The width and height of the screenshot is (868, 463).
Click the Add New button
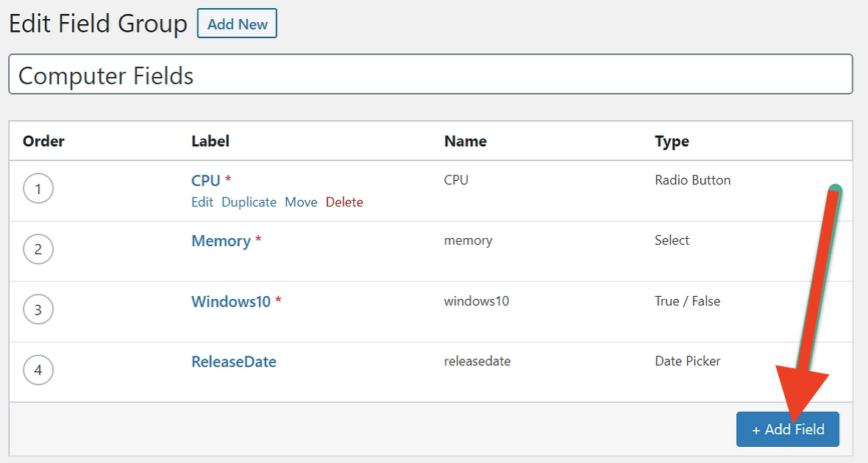coord(237,24)
